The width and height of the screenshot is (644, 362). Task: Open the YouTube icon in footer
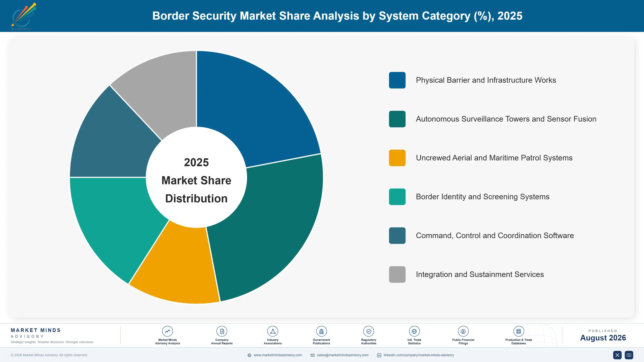[629, 355]
